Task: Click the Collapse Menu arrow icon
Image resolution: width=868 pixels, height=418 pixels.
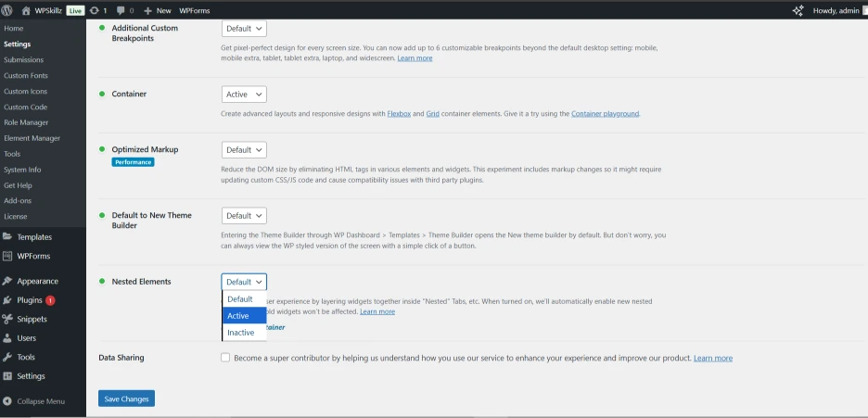Action: tap(7, 401)
